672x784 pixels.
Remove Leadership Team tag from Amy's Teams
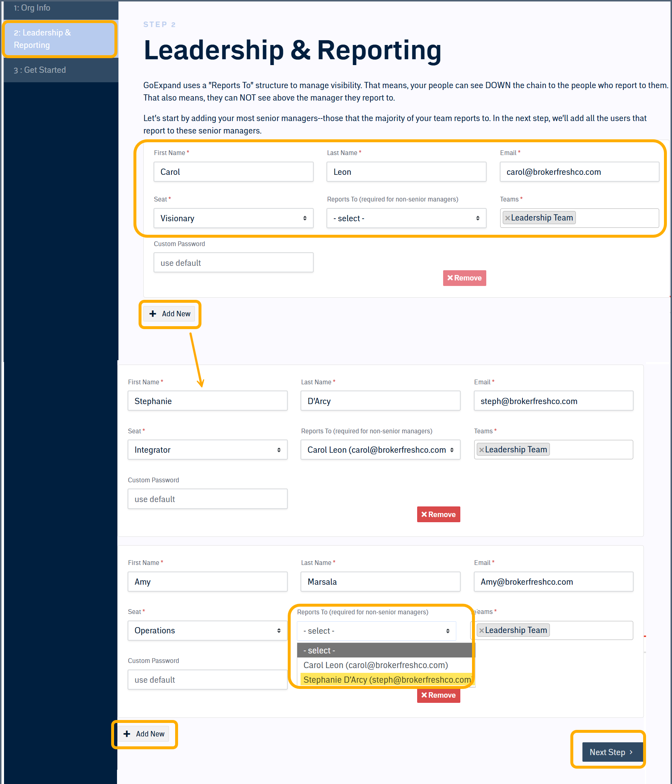click(x=481, y=630)
